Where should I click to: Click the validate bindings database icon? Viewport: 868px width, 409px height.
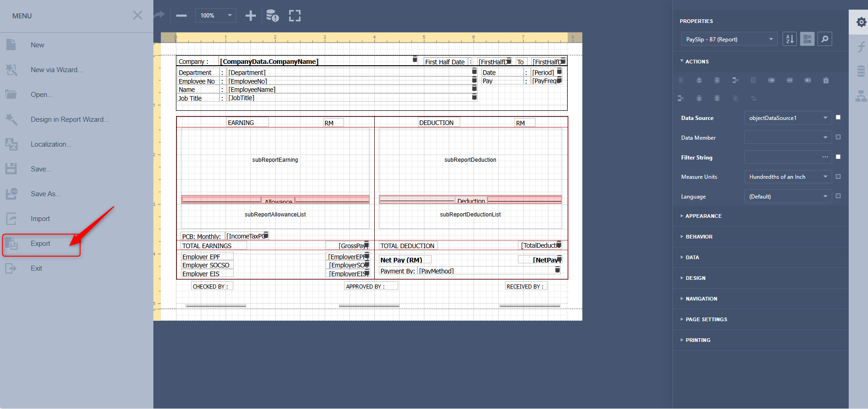coord(272,16)
